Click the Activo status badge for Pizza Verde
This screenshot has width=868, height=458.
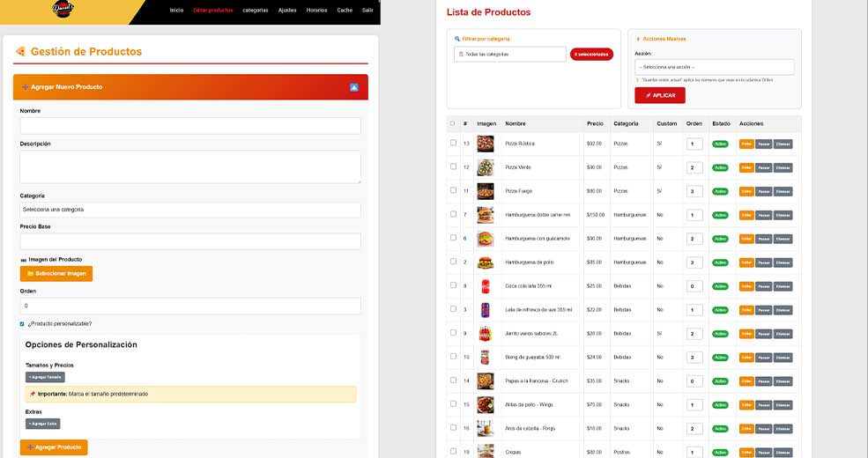coord(720,167)
